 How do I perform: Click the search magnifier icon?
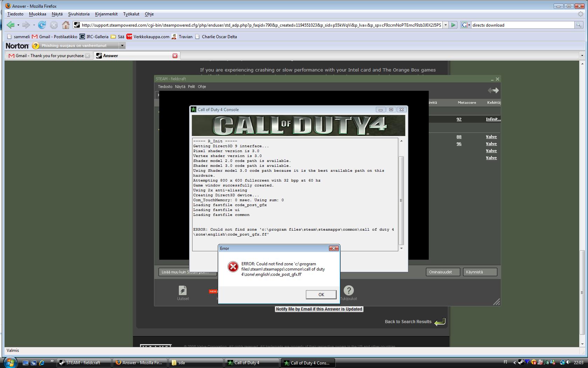[x=579, y=25]
